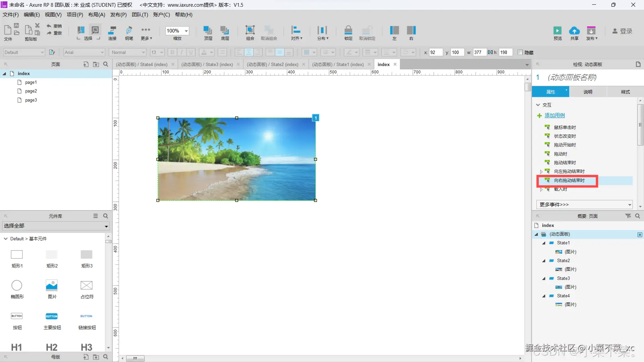Select the Pen (钢笔) tool
The height and width of the screenshot is (362, 644).
point(129,31)
